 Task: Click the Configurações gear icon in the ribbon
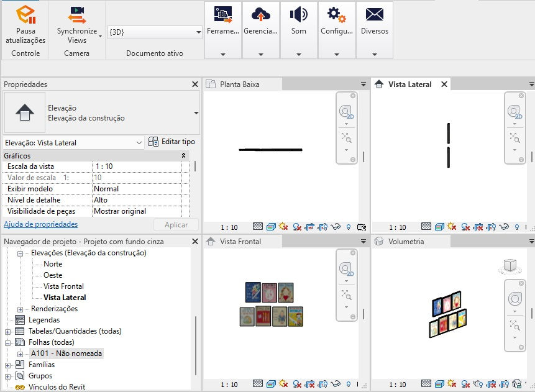pyautogui.click(x=336, y=14)
